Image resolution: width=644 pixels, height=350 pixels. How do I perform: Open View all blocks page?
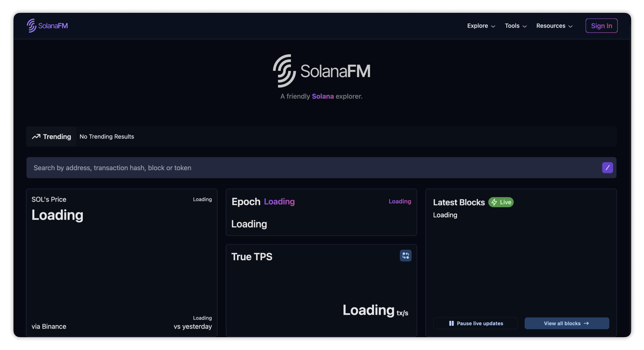coord(566,323)
